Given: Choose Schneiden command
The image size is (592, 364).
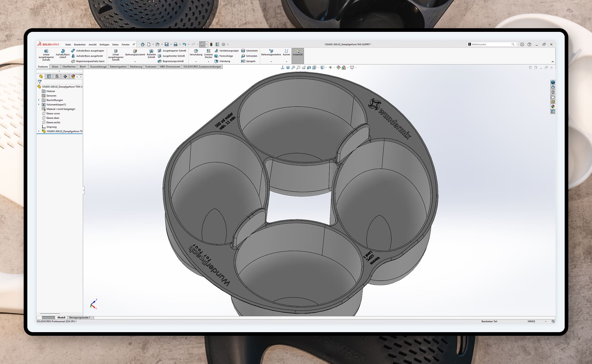Looking at the screenshot, I should click(x=249, y=56).
